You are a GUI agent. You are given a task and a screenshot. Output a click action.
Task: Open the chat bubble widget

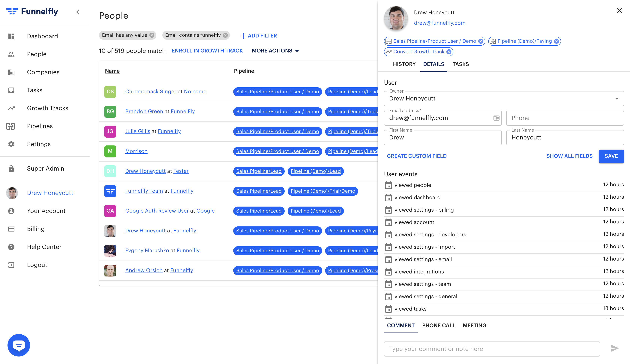pyautogui.click(x=19, y=345)
